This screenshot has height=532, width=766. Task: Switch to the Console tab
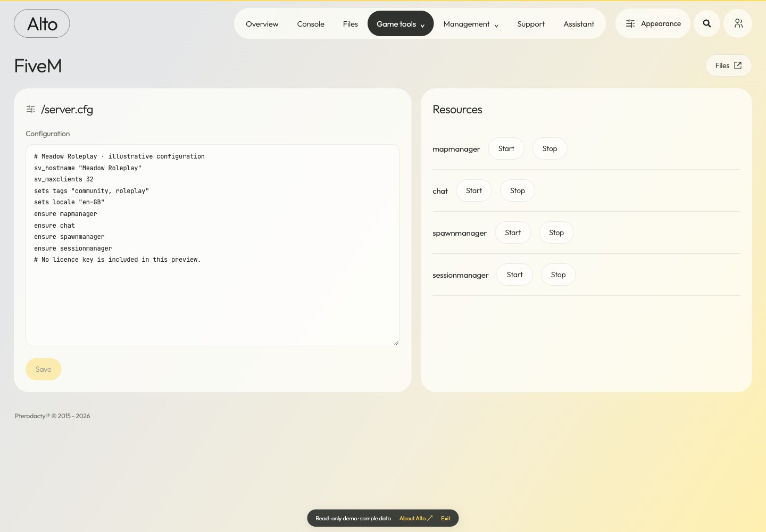click(x=311, y=24)
